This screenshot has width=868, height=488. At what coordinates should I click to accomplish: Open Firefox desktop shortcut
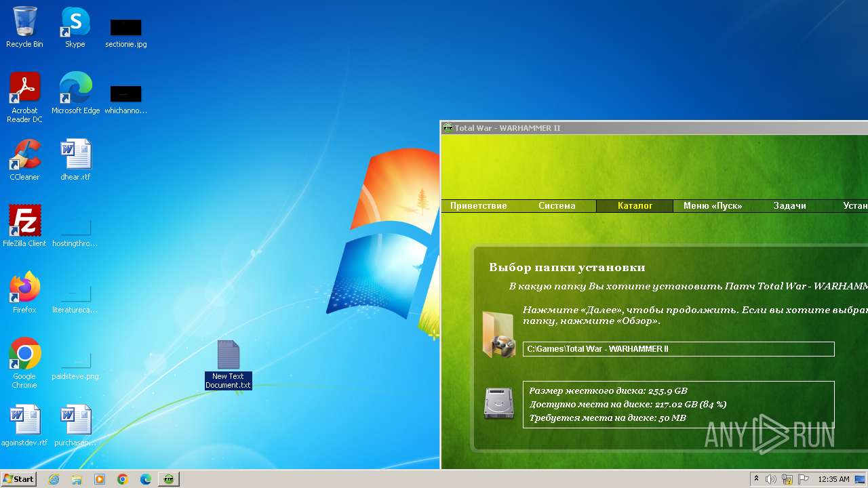click(24, 292)
